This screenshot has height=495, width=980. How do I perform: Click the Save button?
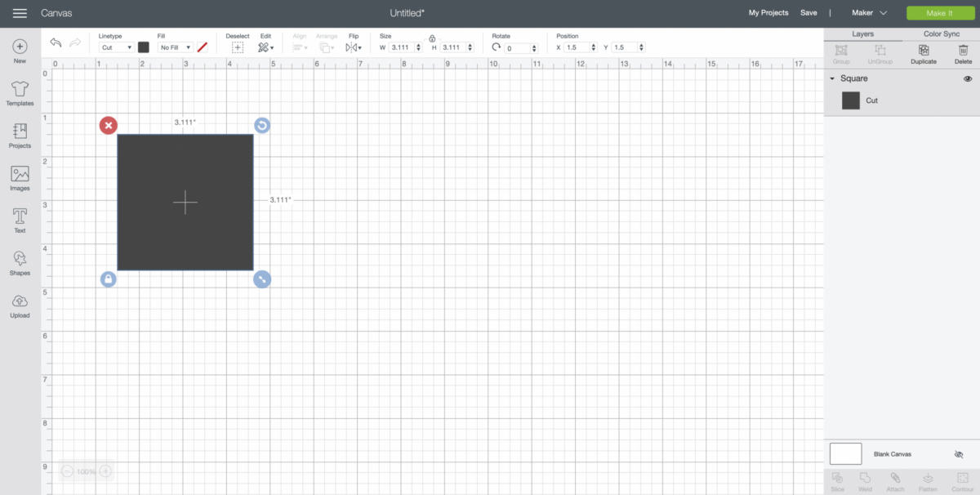[808, 13]
